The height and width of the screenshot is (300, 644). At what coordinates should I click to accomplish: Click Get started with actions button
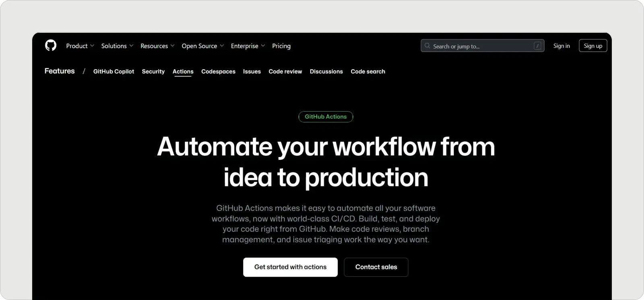tap(290, 267)
